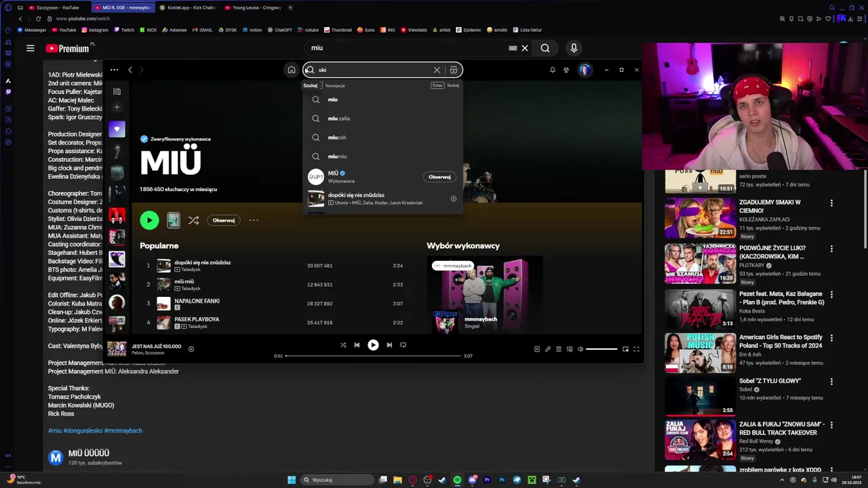The width and height of the screenshot is (868, 488).
Task: Open Spotify miniplayer
Action: [x=625, y=349]
